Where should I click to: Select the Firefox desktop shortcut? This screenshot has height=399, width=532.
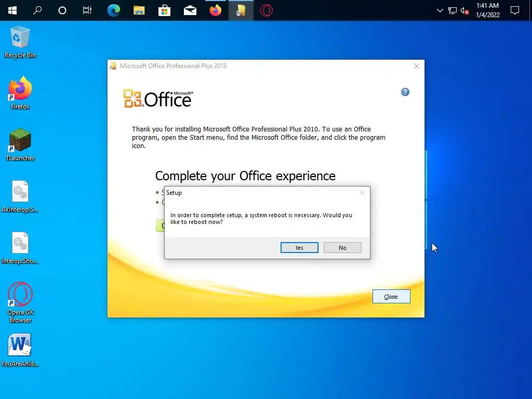(20, 94)
